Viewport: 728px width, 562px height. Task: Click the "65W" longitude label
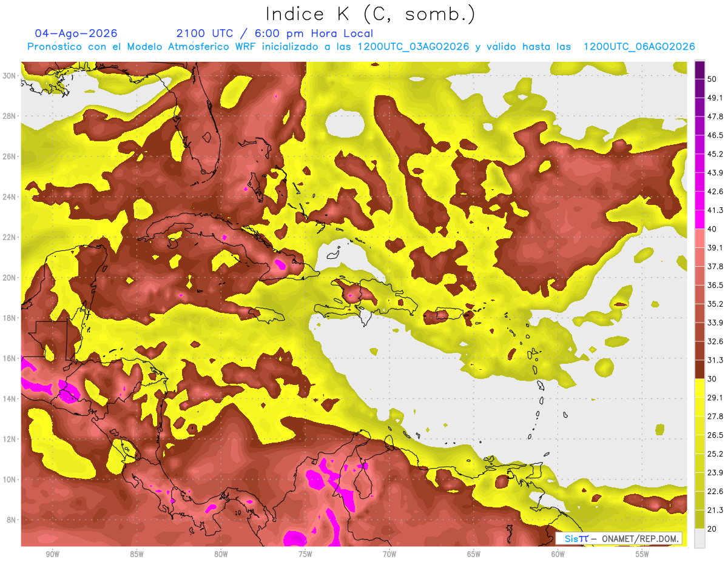(x=474, y=555)
